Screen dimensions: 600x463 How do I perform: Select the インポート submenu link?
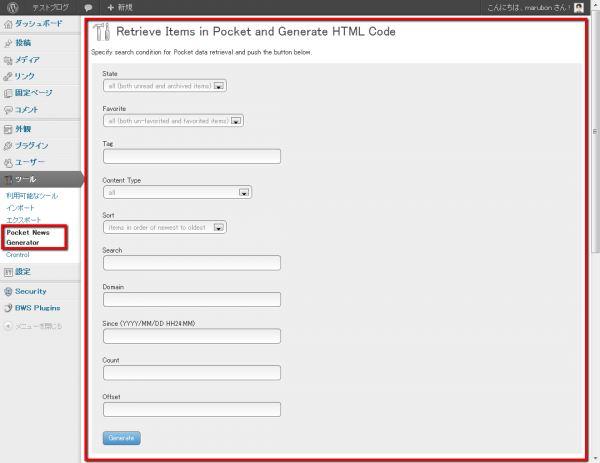[x=20, y=208]
